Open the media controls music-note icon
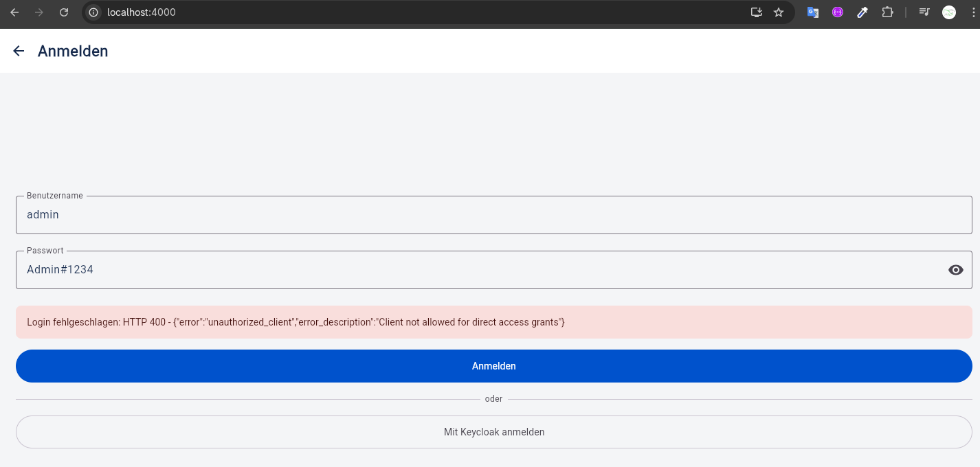This screenshot has height=467, width=980. (x=924, y=12)
